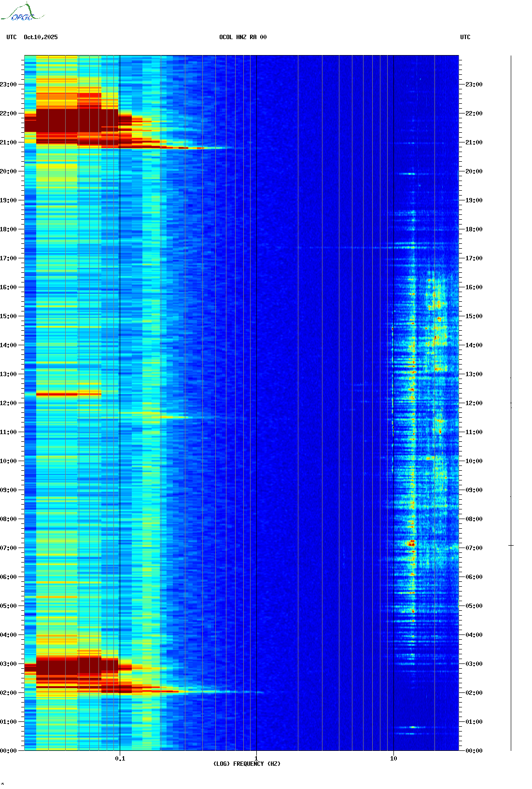Viewport: 532px width, 789px height.
Task: Click the left-axis 00:00 time label
Action: pyautogui.click(x=8, y=751)
